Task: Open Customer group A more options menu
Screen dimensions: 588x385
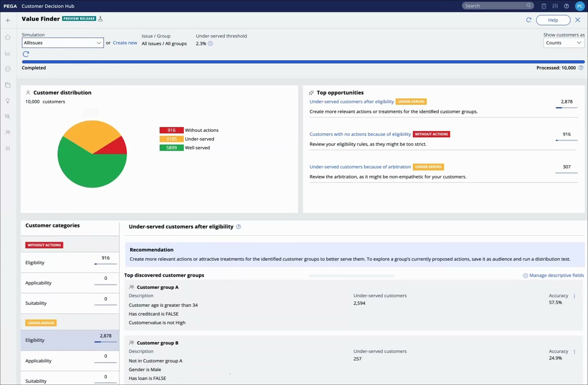Action: tap(574, 296)
